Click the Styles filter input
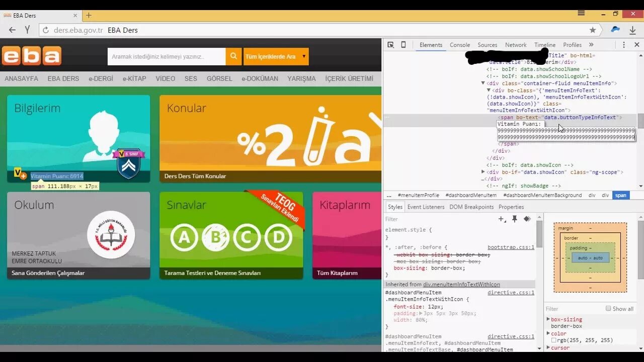This screenshot has height=362, width=644. pos(440,219)
